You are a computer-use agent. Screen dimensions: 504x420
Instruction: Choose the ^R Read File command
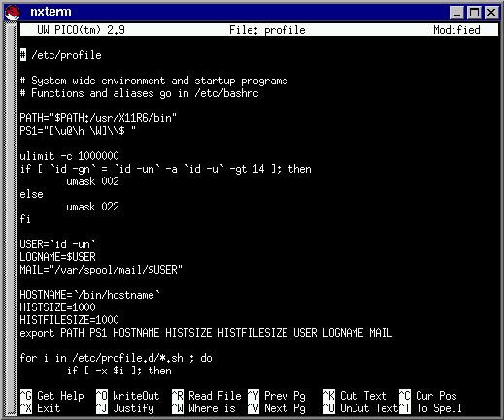point(207,396)
